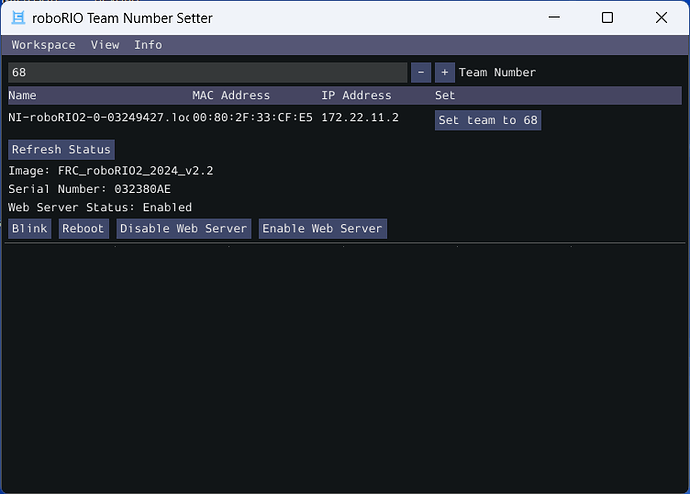Open the View menu
690x494 pixels.
pos(105,45)
